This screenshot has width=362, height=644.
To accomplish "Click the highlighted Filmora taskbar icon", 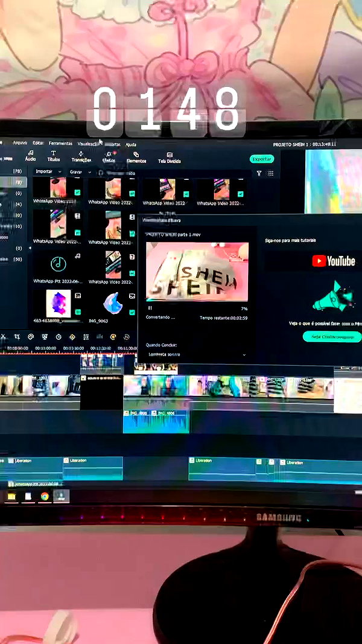I will pos(61,496).
